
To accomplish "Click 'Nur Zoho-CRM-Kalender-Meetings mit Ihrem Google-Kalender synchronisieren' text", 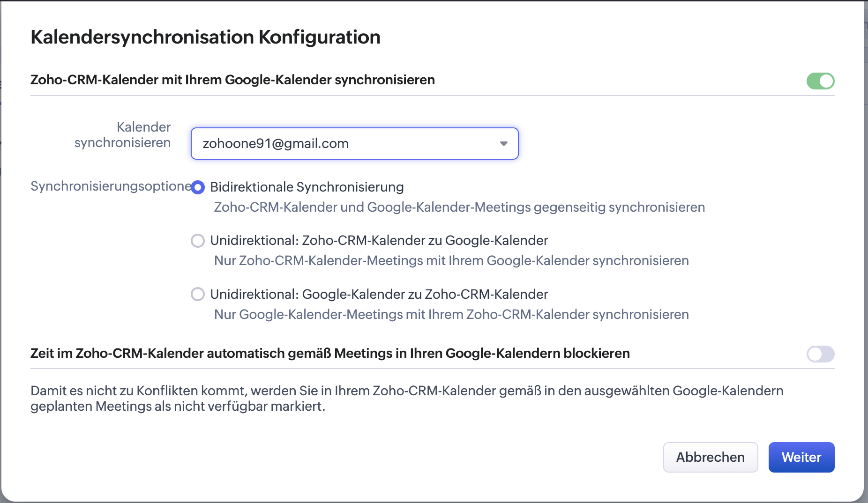I will tap(451, 260).
